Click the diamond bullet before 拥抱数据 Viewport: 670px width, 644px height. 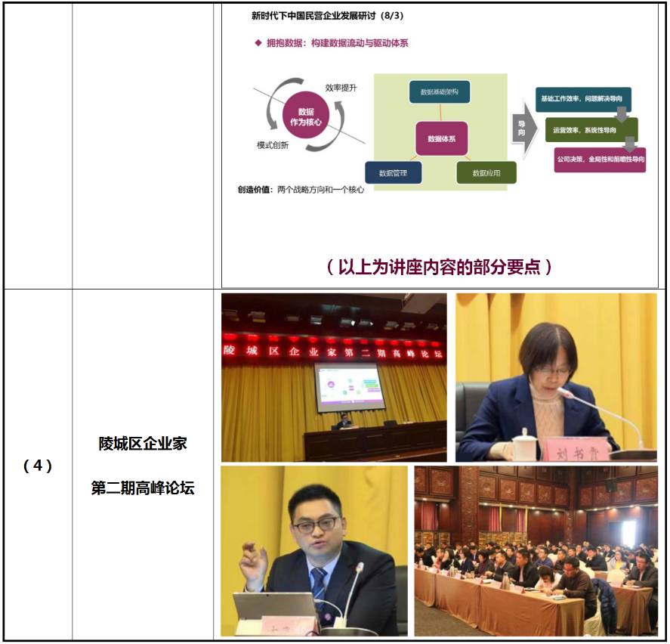[x=258, y=44]
